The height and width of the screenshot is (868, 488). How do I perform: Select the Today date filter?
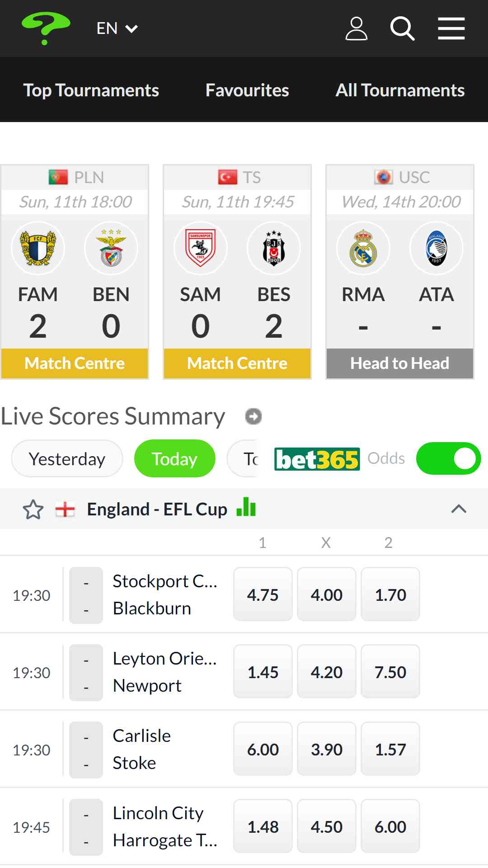click(x=174, y=458)
